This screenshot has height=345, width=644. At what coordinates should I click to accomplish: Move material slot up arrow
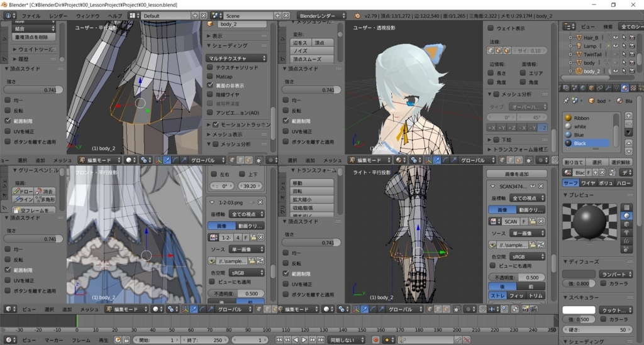point(628,143)
